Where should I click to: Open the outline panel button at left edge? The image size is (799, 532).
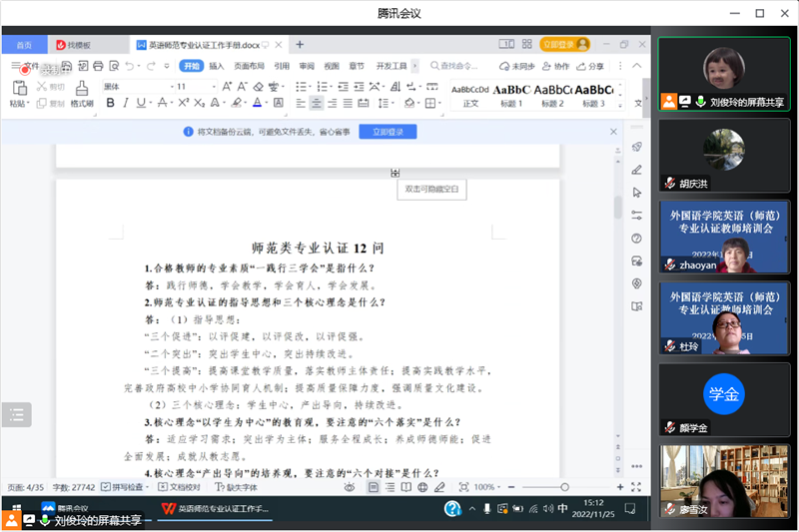click(16, 415)
